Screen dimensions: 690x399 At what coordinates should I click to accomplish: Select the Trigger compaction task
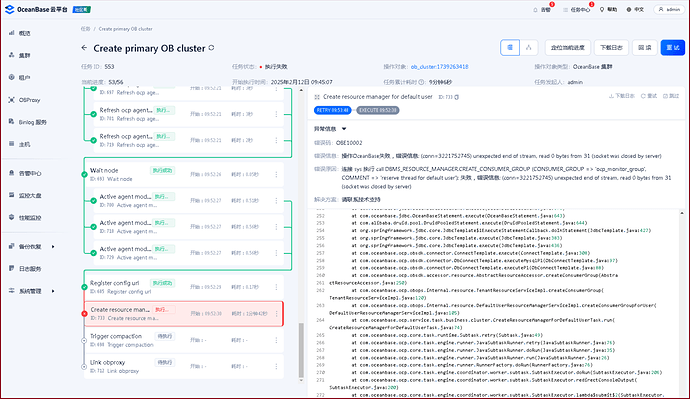coord(184,340)
